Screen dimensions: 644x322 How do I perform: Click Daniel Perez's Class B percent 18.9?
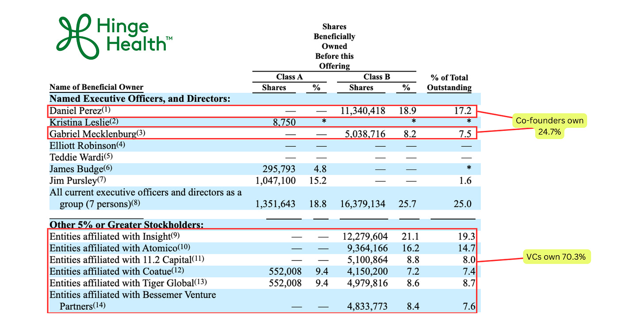(407, 111)
